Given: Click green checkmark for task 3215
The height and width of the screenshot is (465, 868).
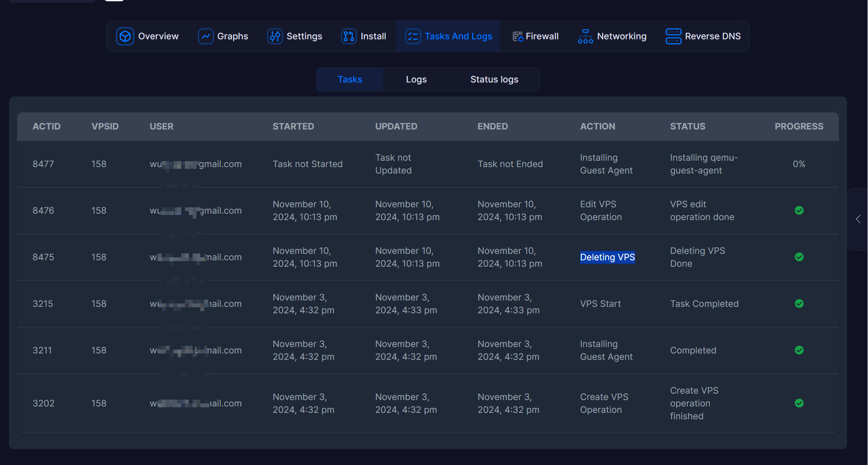Looking at the screenshot, I should [x=799, y=303].
